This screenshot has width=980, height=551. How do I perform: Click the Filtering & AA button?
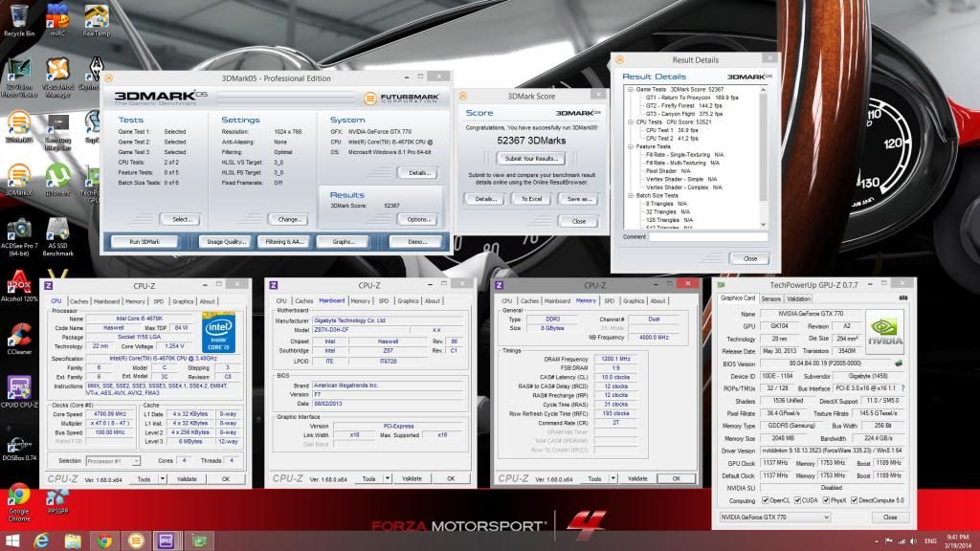(x=284, y=242)
